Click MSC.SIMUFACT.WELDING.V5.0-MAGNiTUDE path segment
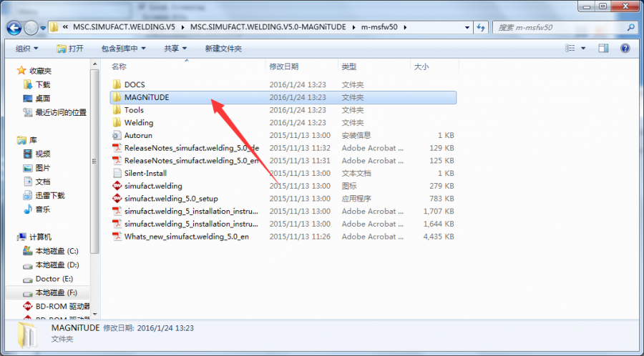The image size is (644, 356). [268, 27]
